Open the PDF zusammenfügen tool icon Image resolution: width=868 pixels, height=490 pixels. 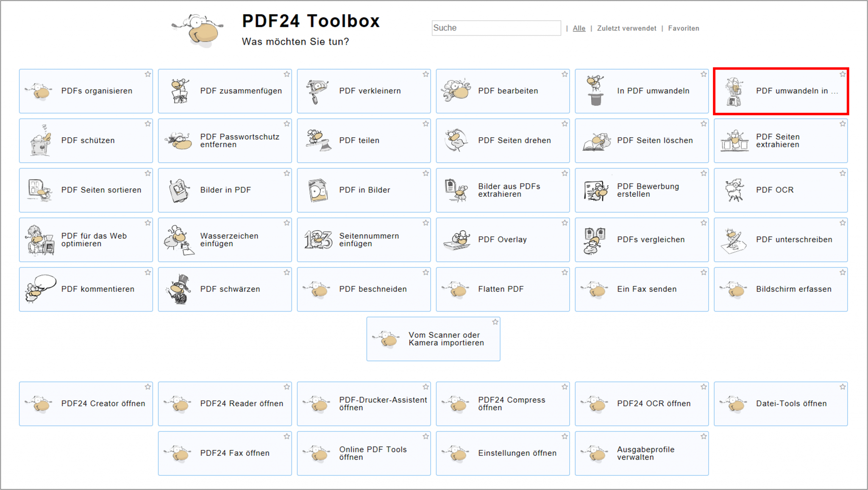tap(180, 91)
